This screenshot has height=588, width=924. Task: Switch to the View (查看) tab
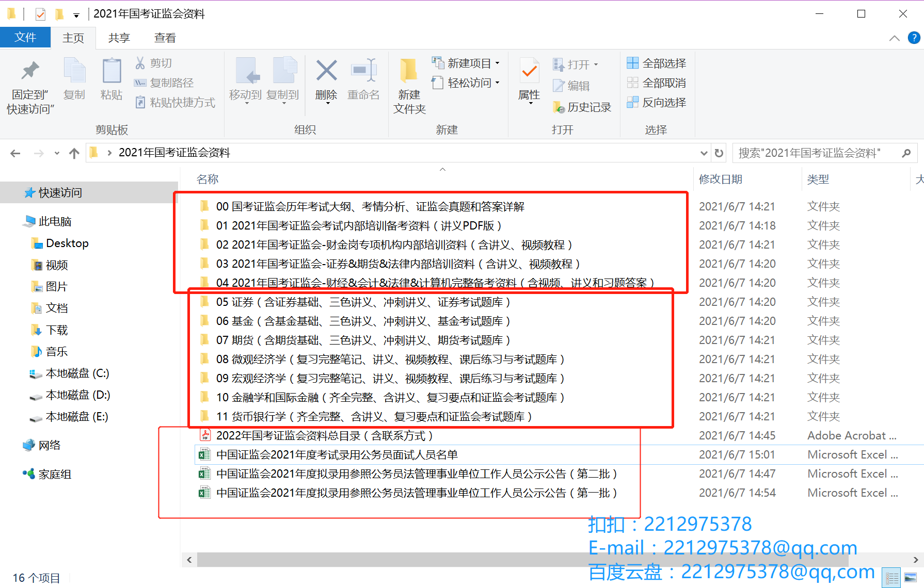165,38
